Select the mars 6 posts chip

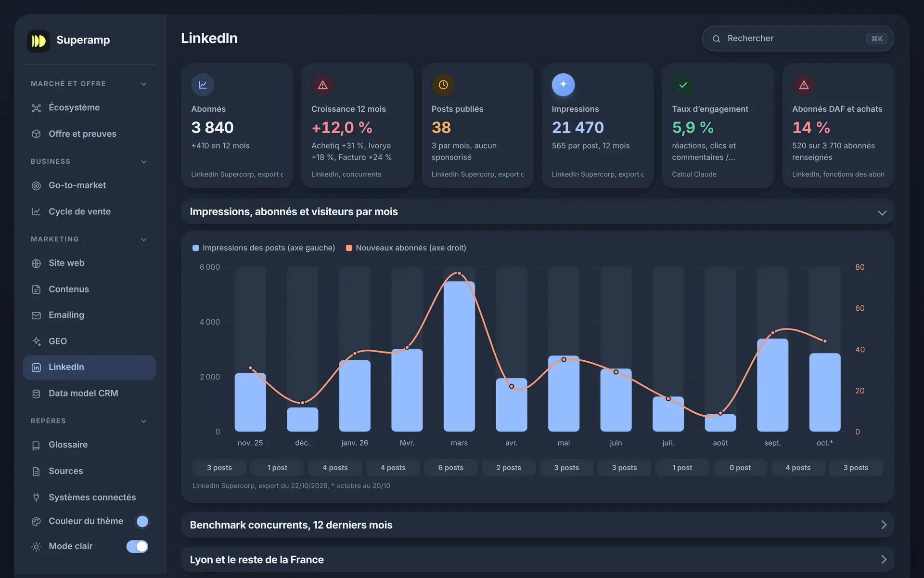click(x=451, y=468)
